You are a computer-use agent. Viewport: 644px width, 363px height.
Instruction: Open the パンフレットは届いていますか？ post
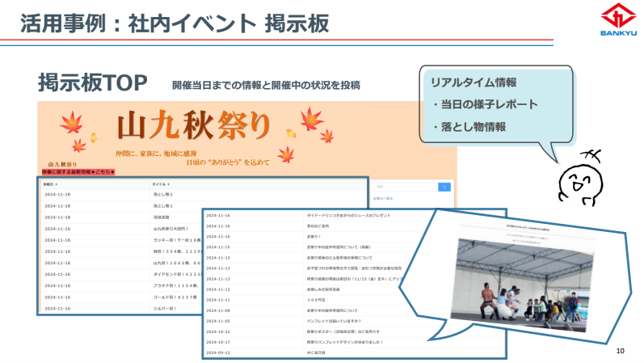point(334,321)
